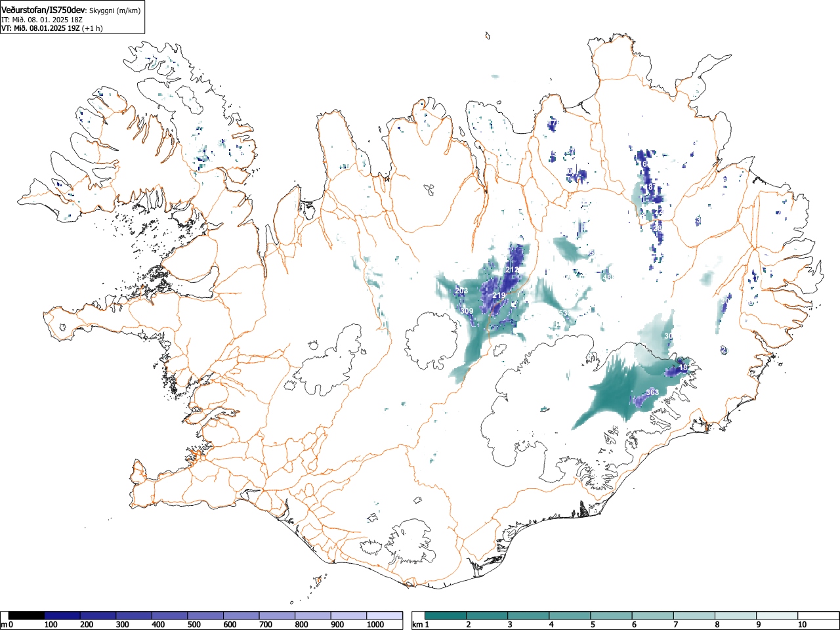This screenshot has width=840, height=630.
Task: Click the 'VT: Mið. 08.01.2025 19Z' valid time line
Action: (41, 28)
